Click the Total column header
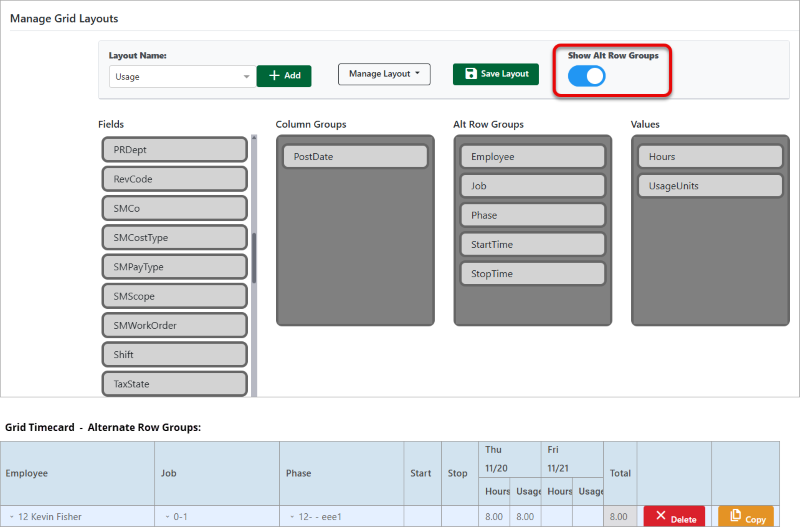Screen dimensions: 800x527 pyautogui.click(x=620, y=473)
